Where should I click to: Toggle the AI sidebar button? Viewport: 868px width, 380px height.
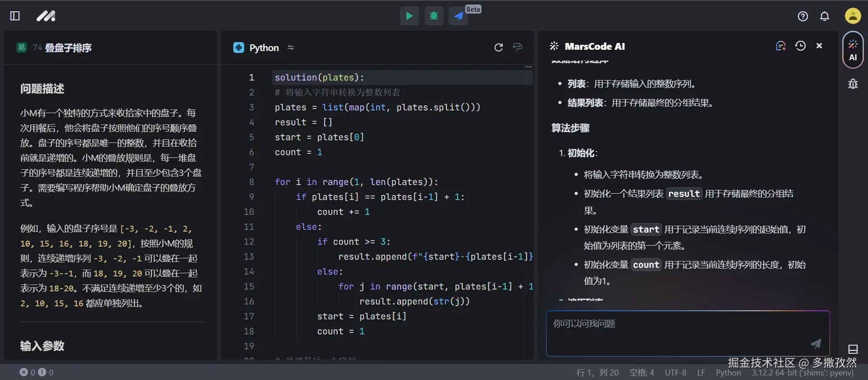coord(853,50)
